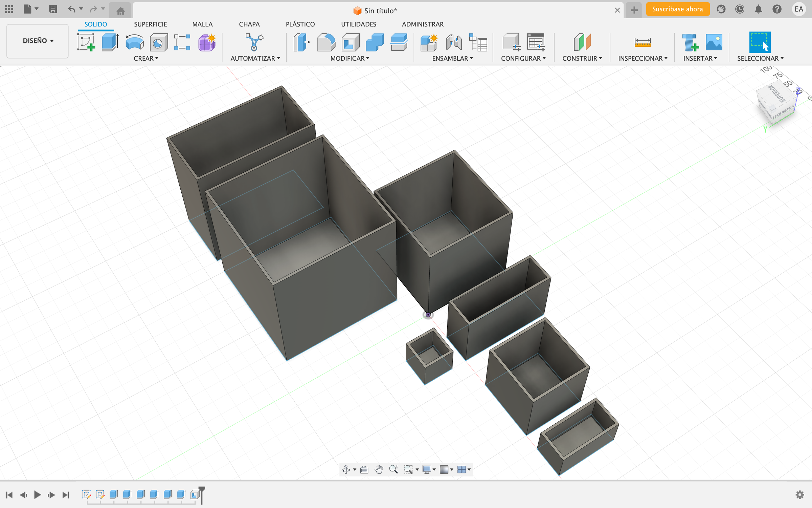Viewport: 812px width, 508px height.
Task: Click the New Component icon
Action: coord(429,42)
